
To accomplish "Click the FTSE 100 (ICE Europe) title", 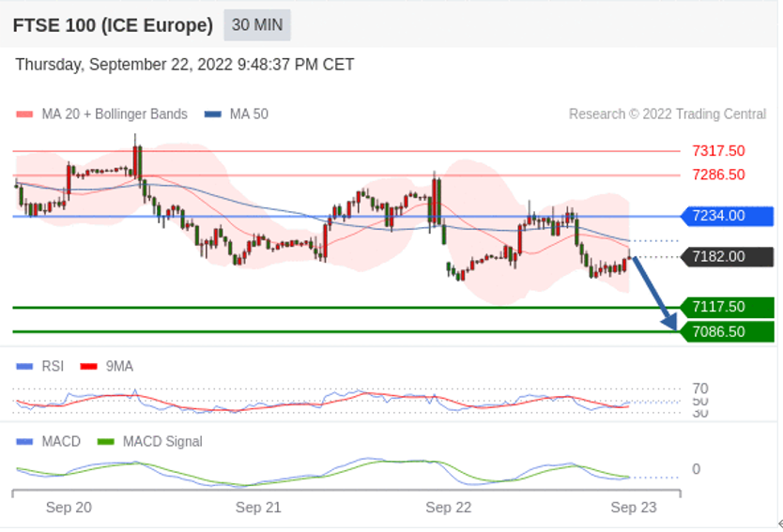I will point(113,25).
